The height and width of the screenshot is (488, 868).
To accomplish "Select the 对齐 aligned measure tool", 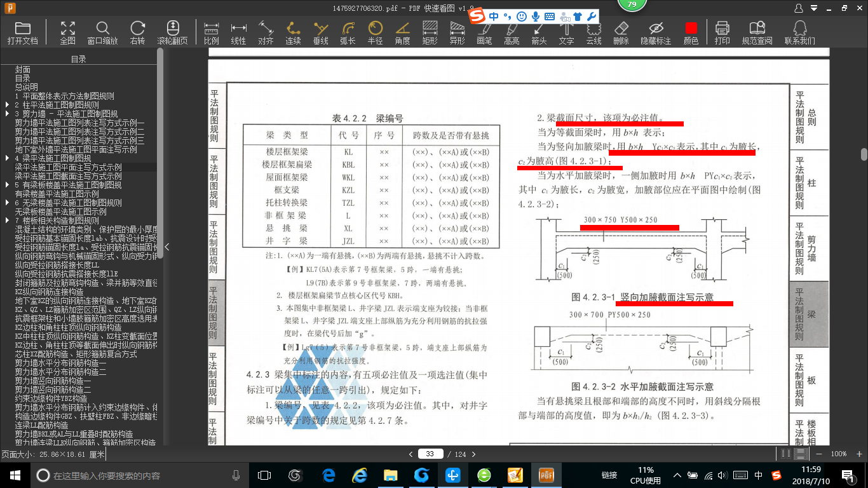I will pos(266,33).
